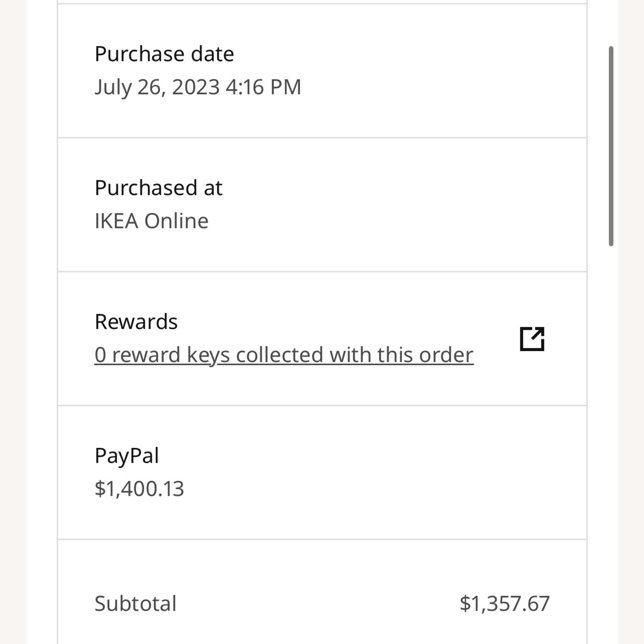Select the $1,357.67 subtotal amount
The image size is (644, 644).
(504, 604)
